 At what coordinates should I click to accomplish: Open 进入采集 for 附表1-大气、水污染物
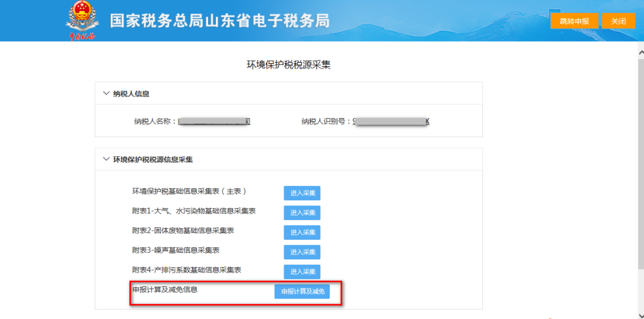302,213
